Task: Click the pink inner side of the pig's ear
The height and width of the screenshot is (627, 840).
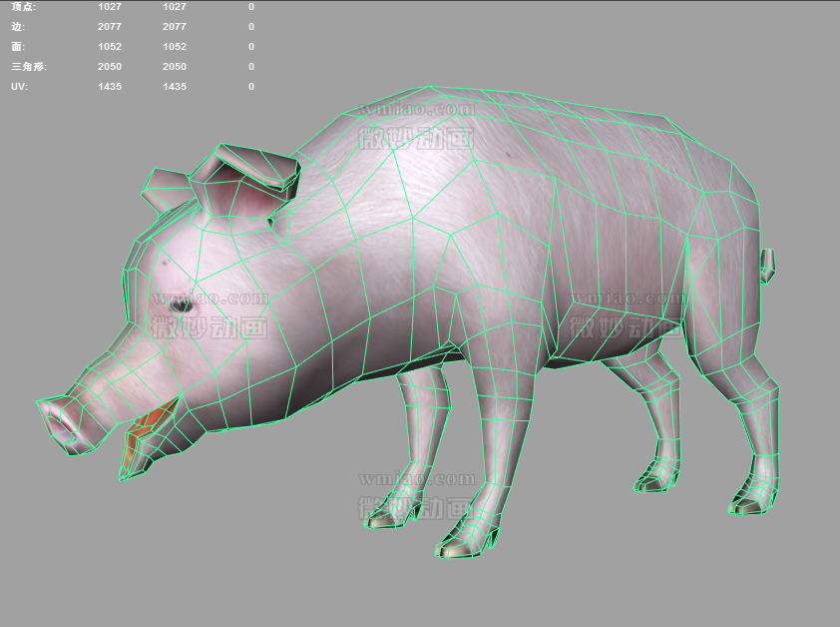Action: pos(244,196)
